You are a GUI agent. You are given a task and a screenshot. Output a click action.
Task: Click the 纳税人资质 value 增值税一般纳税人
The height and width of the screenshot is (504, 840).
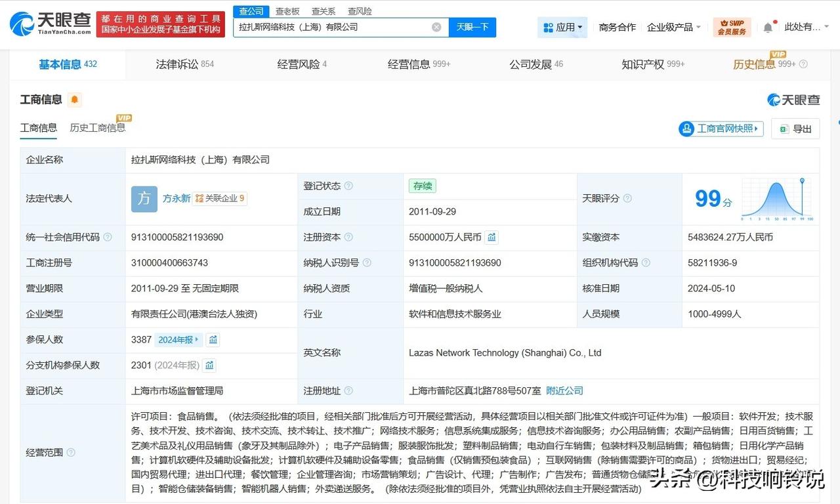click(446, 288)
